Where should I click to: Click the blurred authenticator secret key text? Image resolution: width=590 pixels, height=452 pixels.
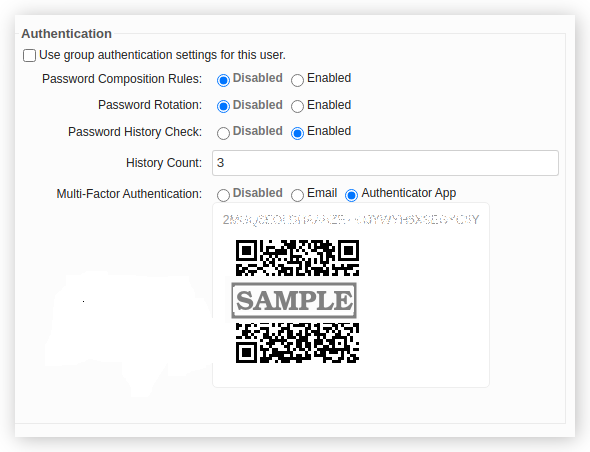(351, 219)
